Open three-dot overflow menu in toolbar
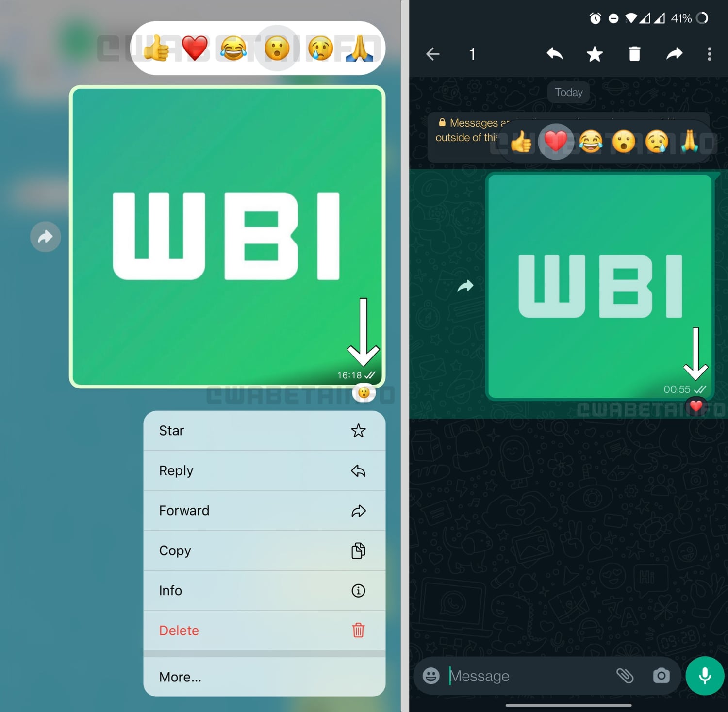Viewport: 728px width, 712px height. [x=710, y=54]
